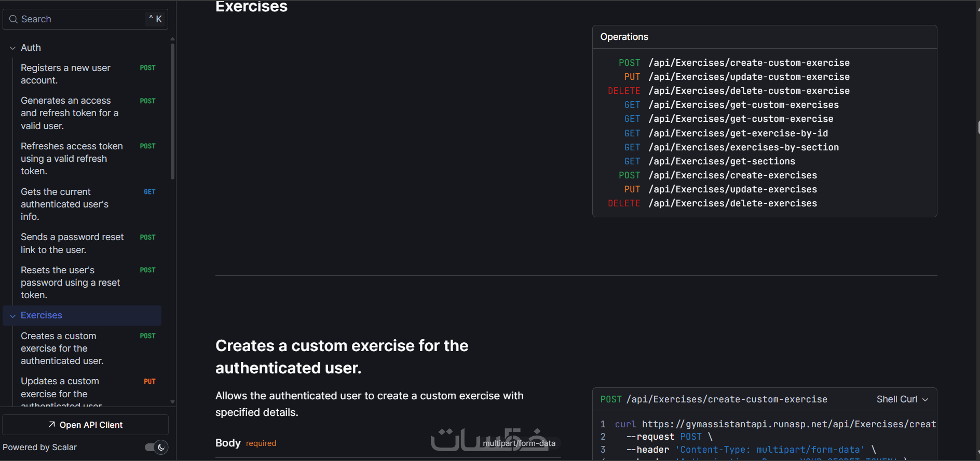980x461 pixels.
Task: Open "Registers a new user account" item
Action: (65, 74)
